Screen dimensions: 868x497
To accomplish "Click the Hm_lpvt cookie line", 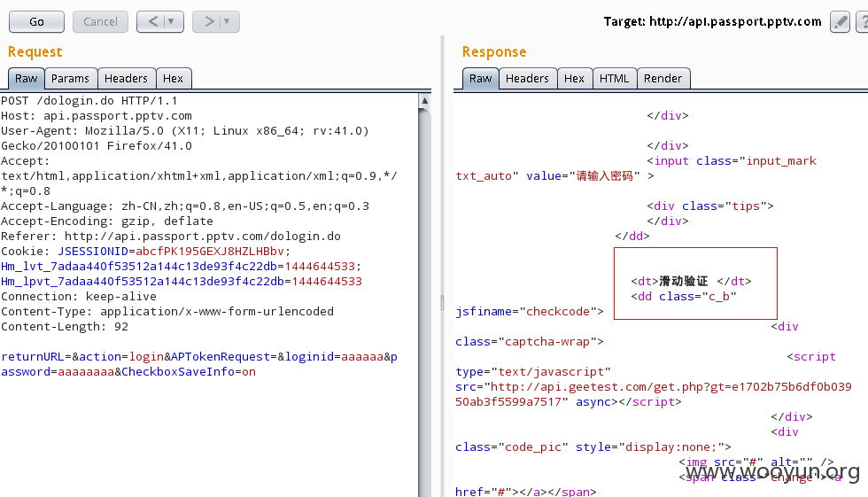I will (182, 281).
